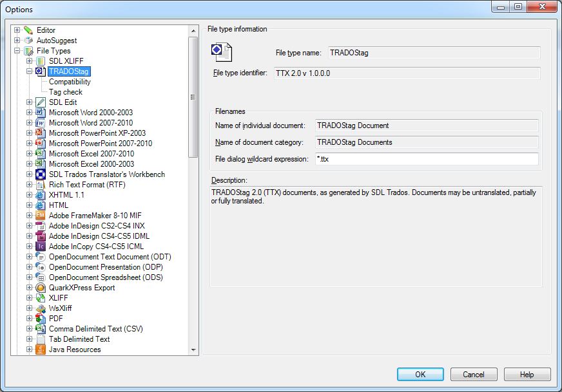Close the Options dialog window
Screen dimensions: 562x392
coord(543,7)
